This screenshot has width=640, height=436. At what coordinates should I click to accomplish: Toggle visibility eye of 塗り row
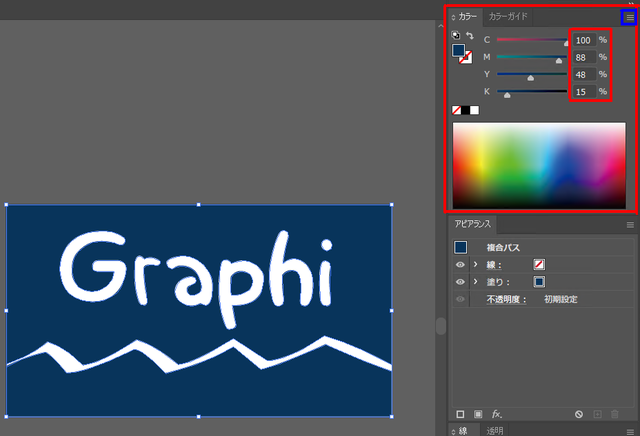460,282
